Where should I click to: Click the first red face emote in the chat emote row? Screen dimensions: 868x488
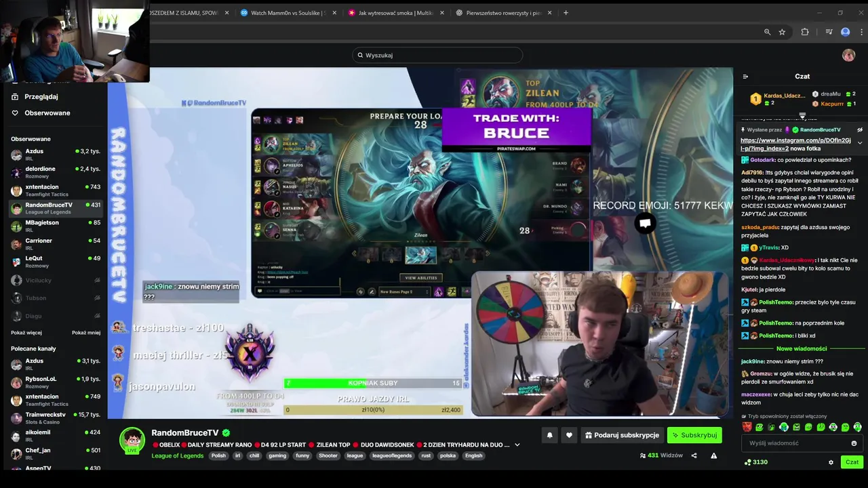[x=747, y=427]
